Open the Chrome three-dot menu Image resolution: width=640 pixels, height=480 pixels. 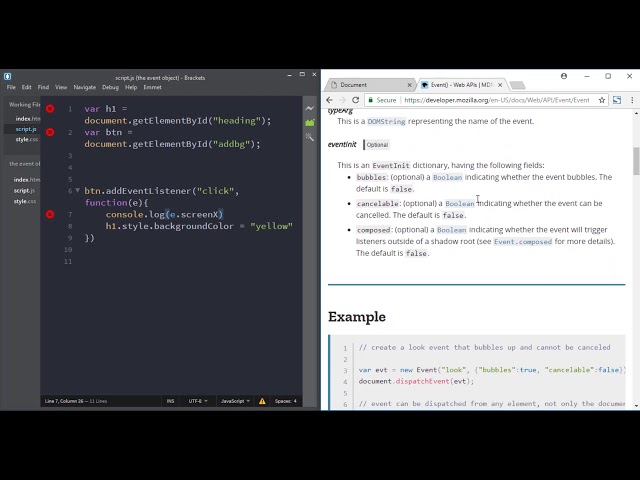[632, 100]
